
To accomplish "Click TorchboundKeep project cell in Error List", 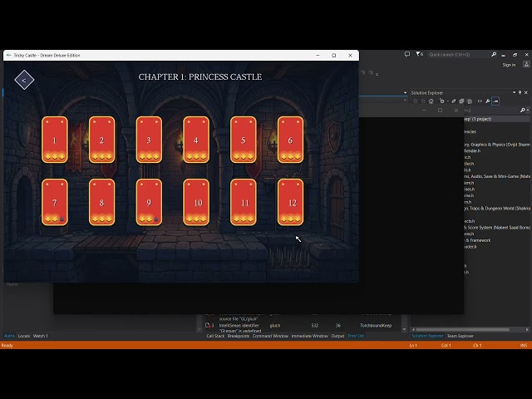I will 376,325.
